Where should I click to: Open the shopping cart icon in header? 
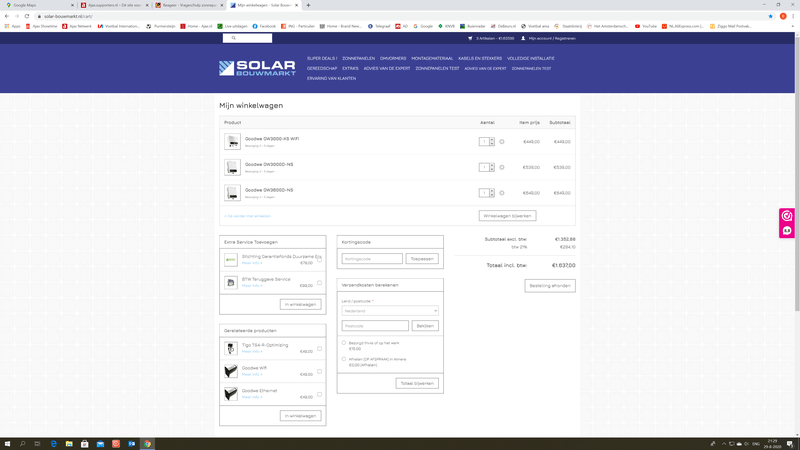click(x=470, y=38)
